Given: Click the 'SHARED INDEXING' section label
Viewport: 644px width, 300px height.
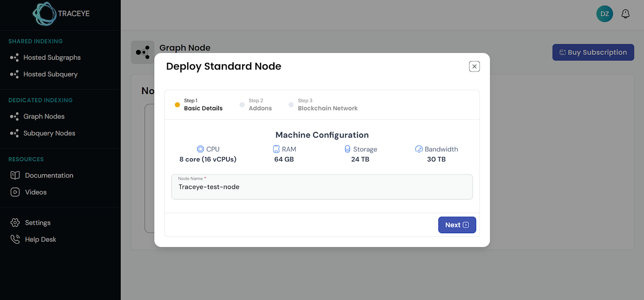Looking at the screenshot, I should pos(35,41).
